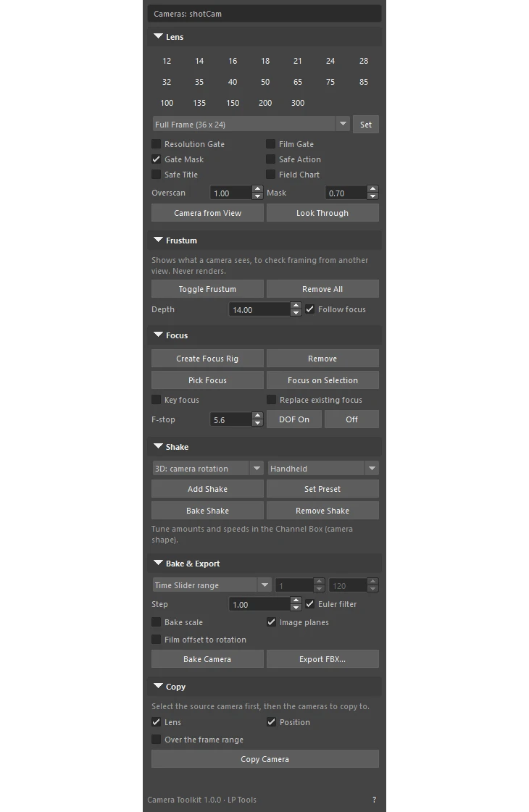Select the 135 focal length preset
This screenshot has width=529, height=812.
(199, 103)
